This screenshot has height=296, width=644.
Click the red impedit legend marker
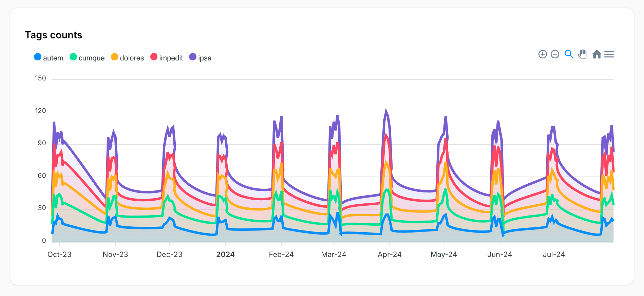pos(154,57)
